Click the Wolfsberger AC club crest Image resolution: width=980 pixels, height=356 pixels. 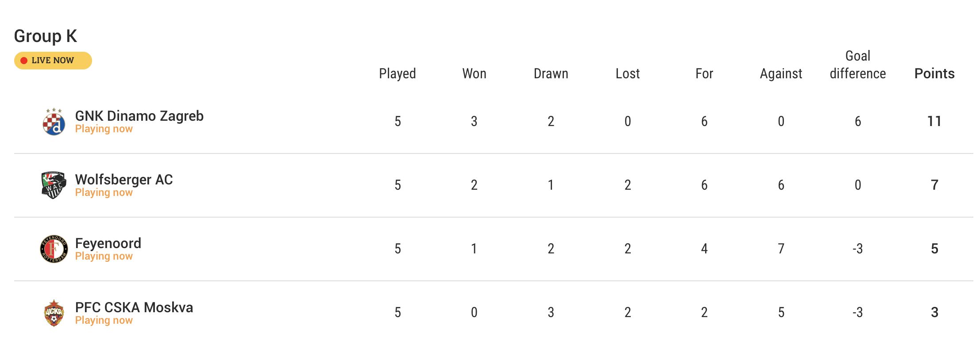point(54,185)
